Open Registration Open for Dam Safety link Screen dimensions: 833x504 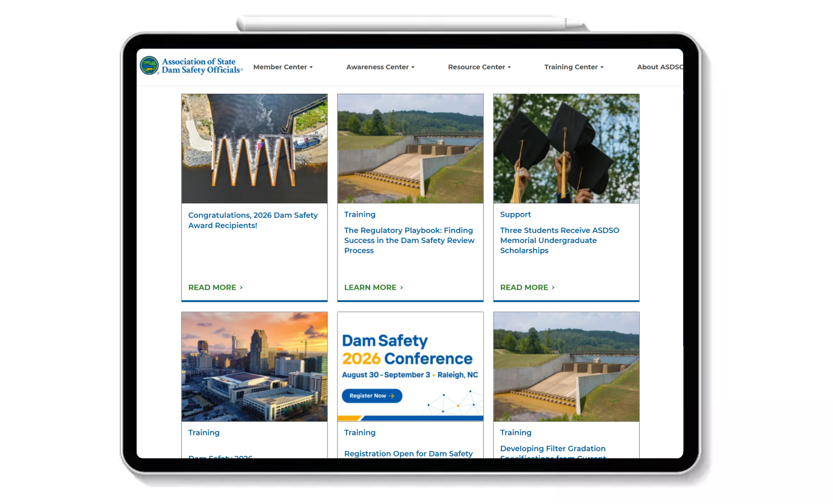tap(409, 453)
